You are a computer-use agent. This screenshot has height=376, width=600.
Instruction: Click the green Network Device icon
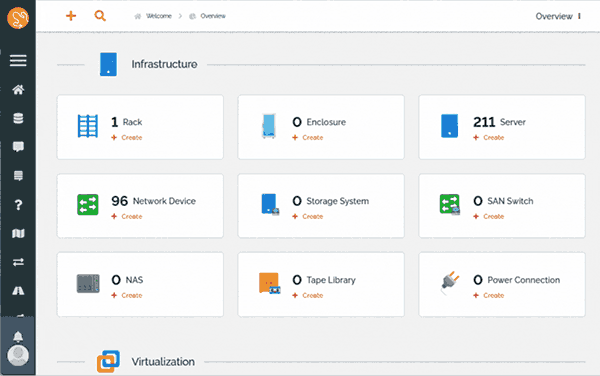[88, 205]
